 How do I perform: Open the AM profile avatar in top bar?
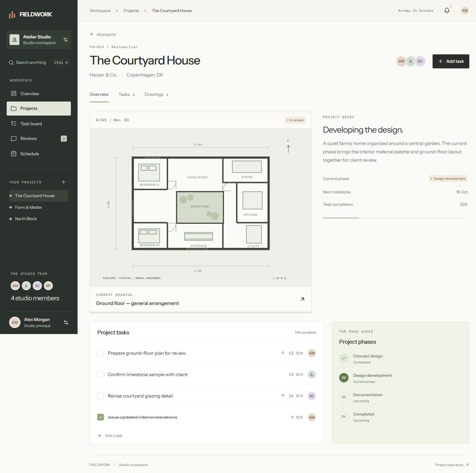pos(465,11)
